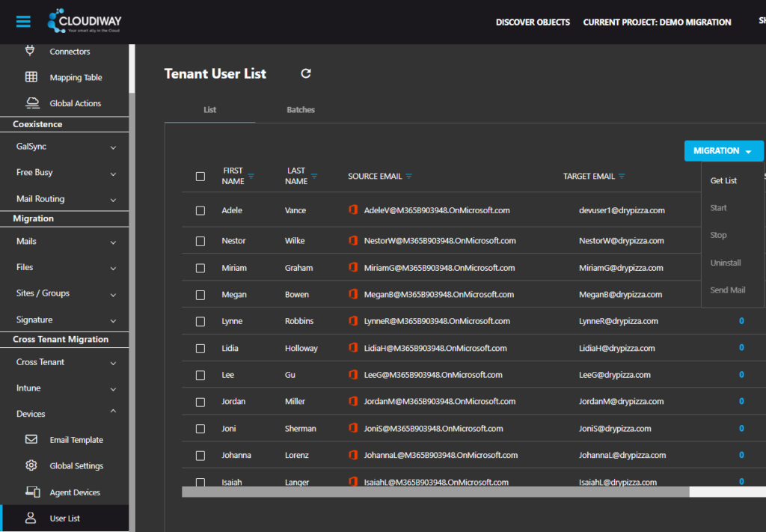766x532 pixels.
Task: Filter the Last Name column
Action: click(x=314, y=176)
